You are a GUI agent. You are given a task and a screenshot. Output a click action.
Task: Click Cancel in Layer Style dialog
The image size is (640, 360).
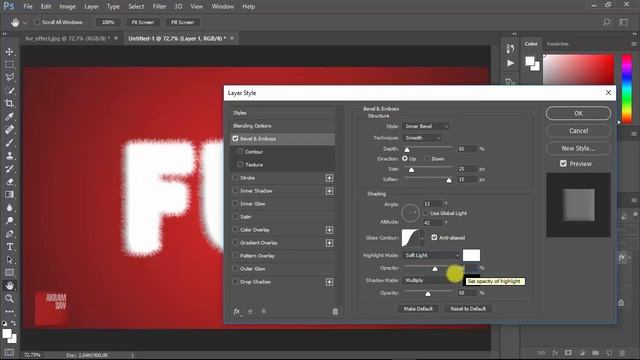(578, 131)
